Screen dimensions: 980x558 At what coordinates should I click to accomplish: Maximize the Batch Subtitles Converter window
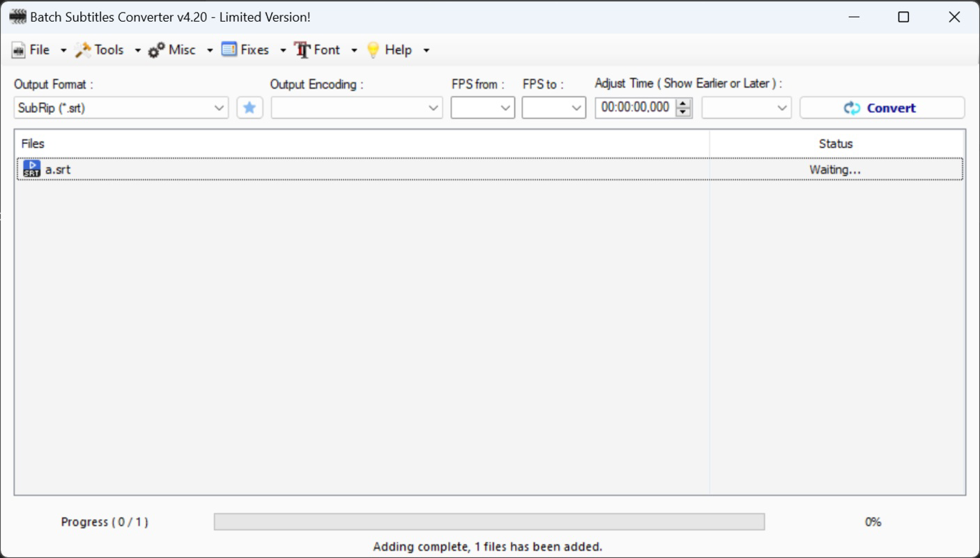coord(903,17)
